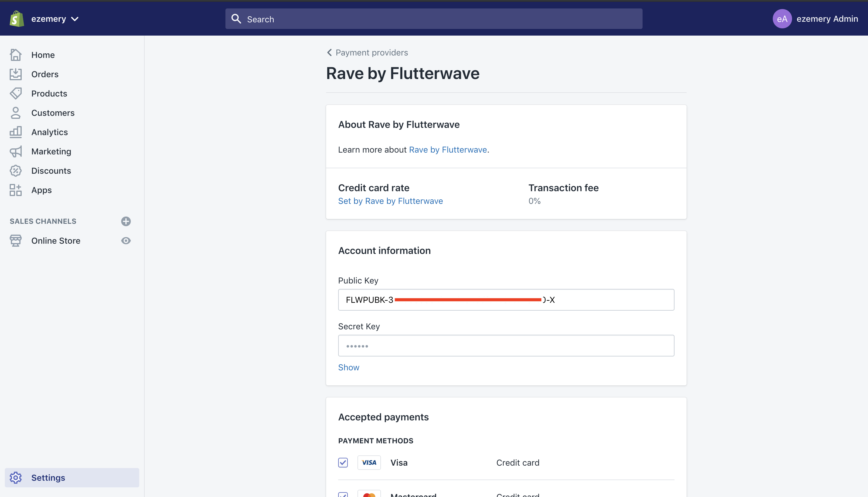Open the Marketing section

(x=51, y=151)
